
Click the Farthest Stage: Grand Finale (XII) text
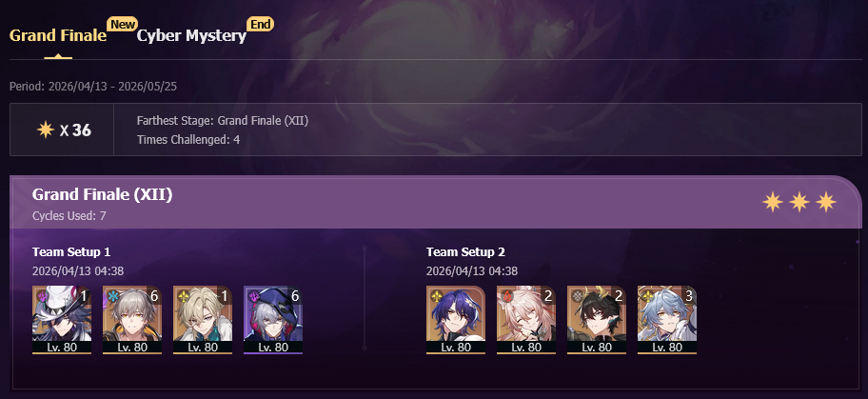pyautogui.click(x=223, y=121)
